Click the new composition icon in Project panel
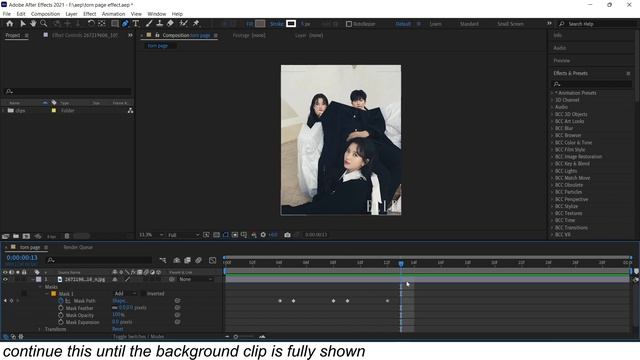The image size is (640, 360). [x=26, y=236]
